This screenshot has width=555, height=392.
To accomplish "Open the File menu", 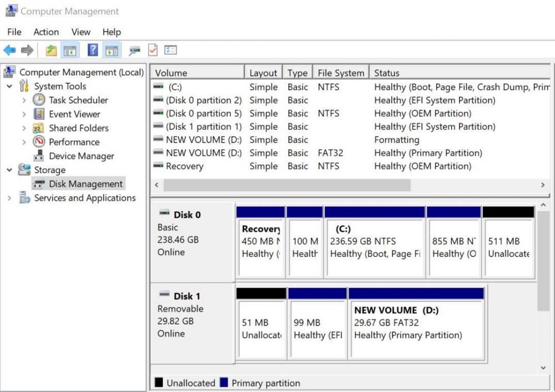I will coord(14,32).
